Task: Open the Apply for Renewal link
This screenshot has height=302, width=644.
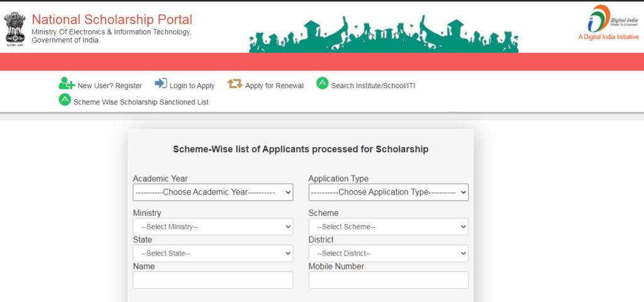Action: pyautogui.click(x=274, y=86)
